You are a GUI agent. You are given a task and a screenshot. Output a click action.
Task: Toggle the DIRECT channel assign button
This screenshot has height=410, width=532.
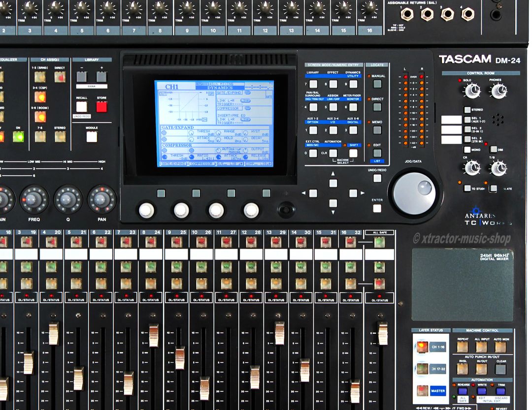[60, 77]
